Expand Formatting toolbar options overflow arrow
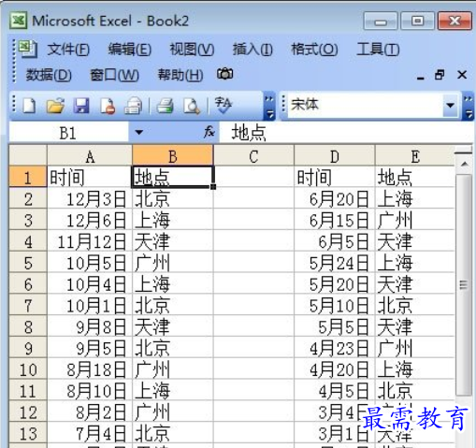The width and height of the screenshot is (476, 448). [x=469, y=106]
